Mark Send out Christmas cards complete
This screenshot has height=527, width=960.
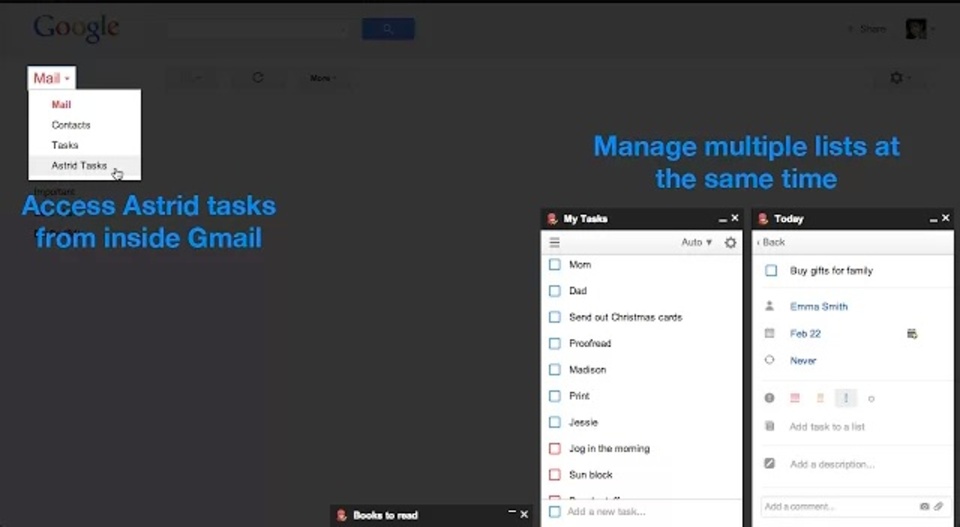(x=555, y=317)
